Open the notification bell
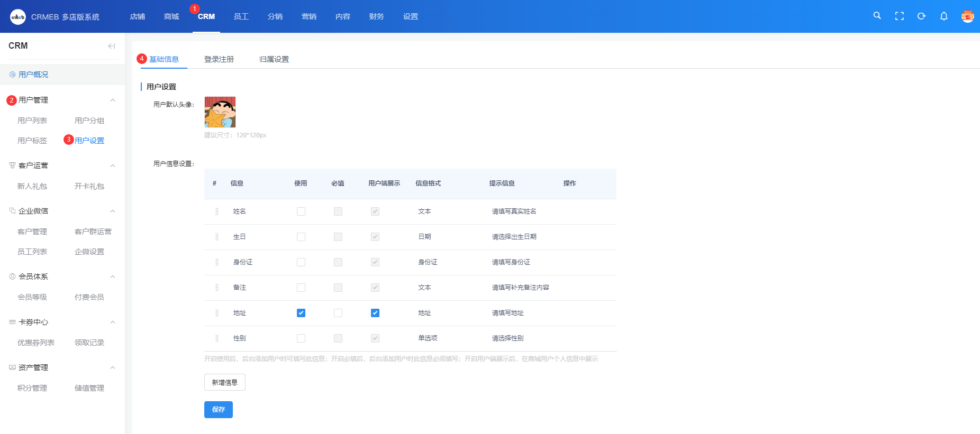Image resolution: width=980 pixels, height=434 pixels. click(943, 16)
